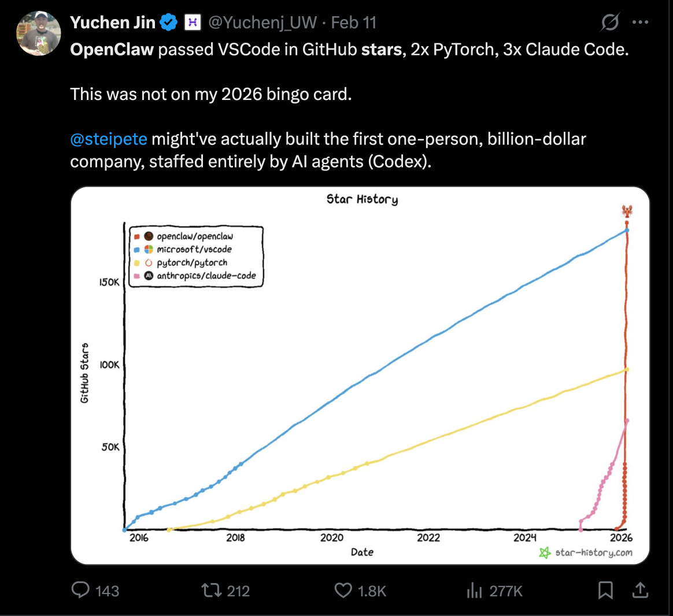Click the blue verified badge
The height and width of the screenshot is (616, 673).
tap(168, 23)
